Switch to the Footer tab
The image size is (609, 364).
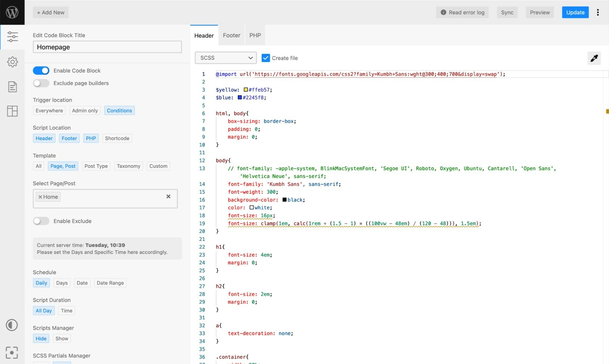pos(231,35)
